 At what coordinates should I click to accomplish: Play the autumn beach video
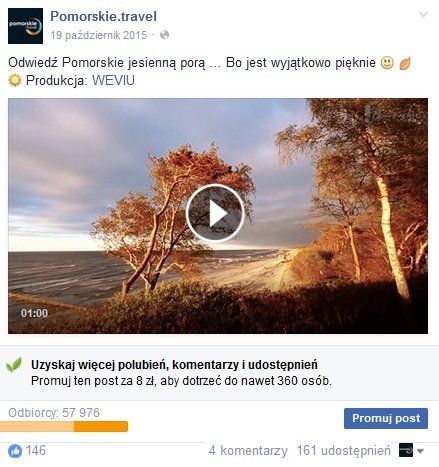tap(215, 213)
